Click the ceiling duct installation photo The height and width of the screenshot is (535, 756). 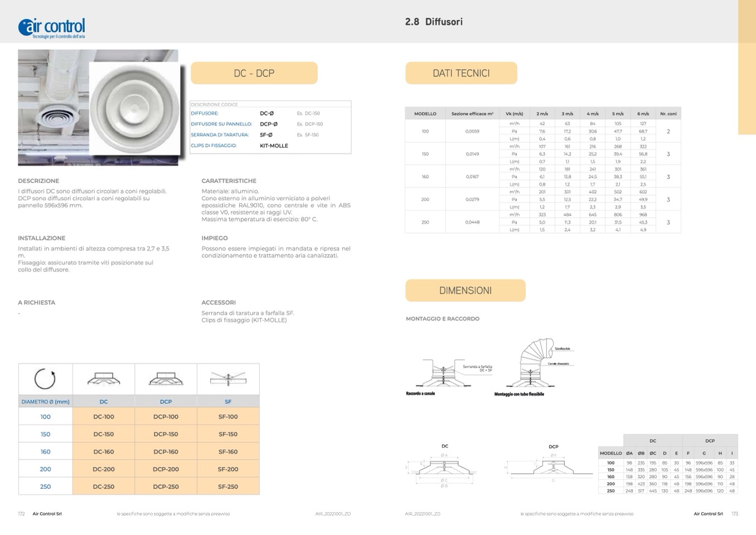(x=53, y=106)
